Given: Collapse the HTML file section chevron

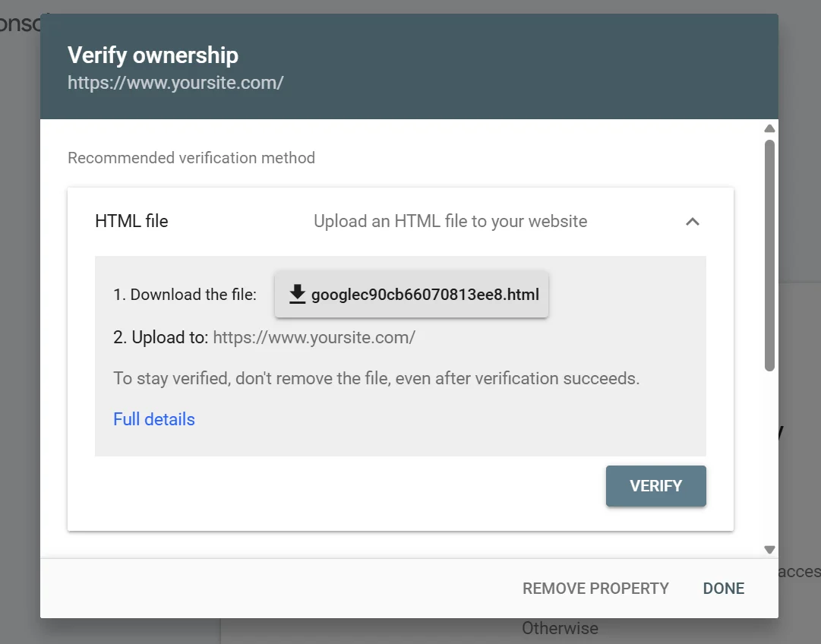Looking at the screenshot, I should (692, 222).
